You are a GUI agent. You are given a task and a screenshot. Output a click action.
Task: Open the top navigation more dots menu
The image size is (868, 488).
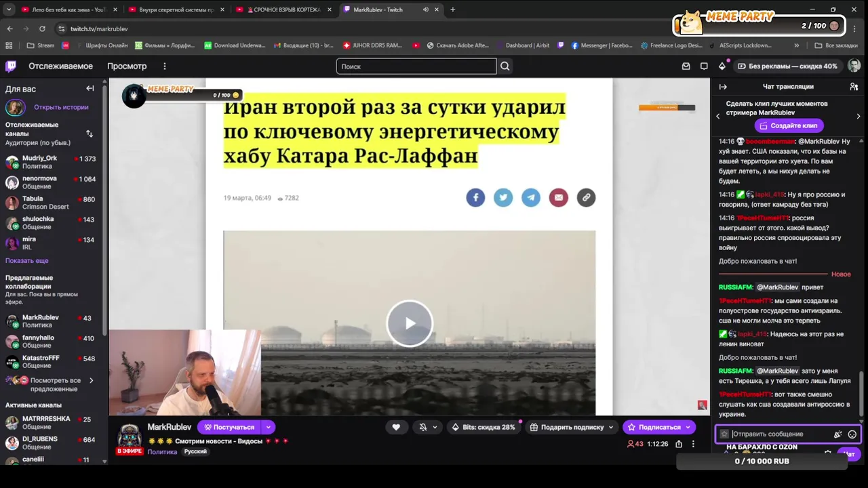(164, 66)
